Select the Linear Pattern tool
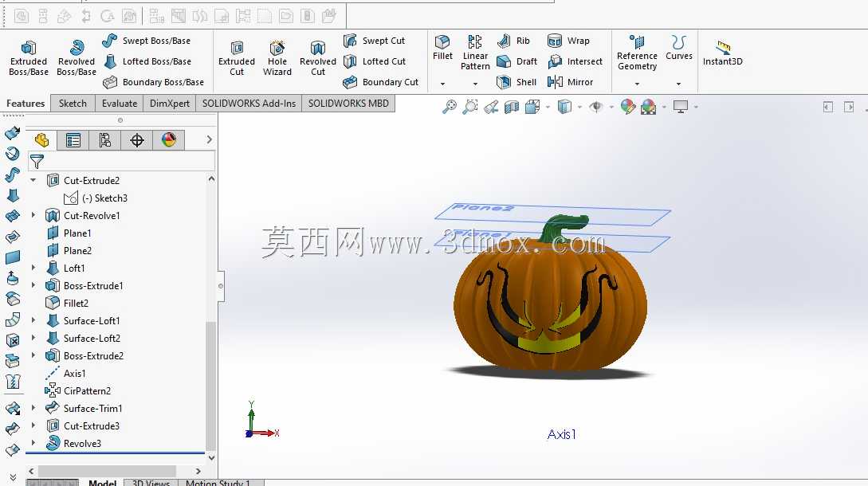This screenshot has height=486, width=868. pos(475,53)
